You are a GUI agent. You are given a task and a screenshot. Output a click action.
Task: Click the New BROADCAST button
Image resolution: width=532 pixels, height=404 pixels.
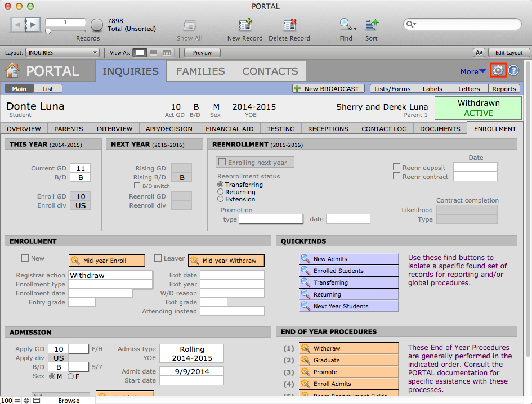pyautogui.click(x=328, y=88)
